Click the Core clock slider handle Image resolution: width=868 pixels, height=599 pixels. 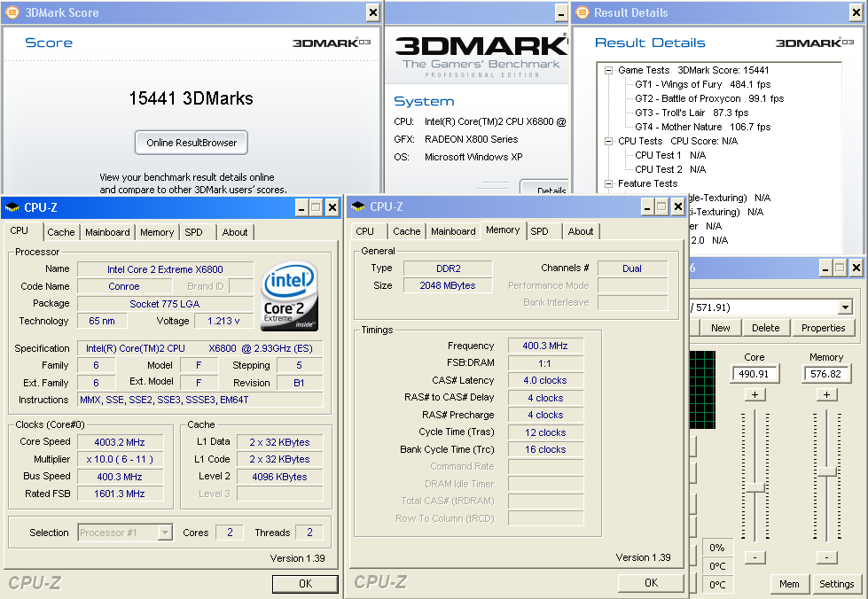(755, 487)
